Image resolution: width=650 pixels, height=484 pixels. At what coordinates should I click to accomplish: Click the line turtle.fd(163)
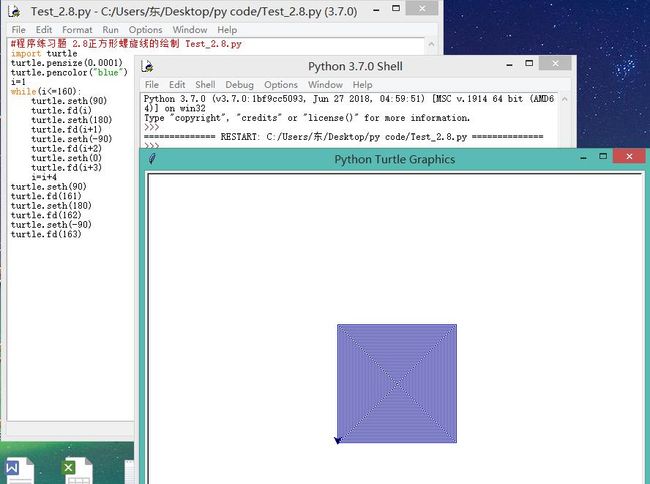[46, 234]
